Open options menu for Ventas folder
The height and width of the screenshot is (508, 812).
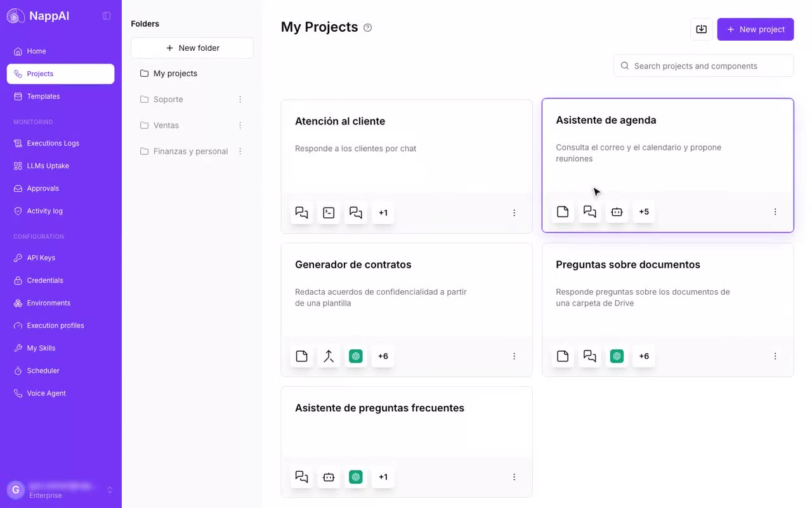coord(240,125)
